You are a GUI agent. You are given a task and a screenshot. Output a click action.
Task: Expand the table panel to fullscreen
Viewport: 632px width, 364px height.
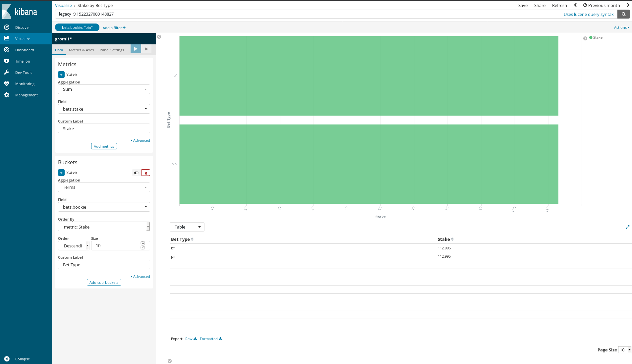click(x=627, y=227)
